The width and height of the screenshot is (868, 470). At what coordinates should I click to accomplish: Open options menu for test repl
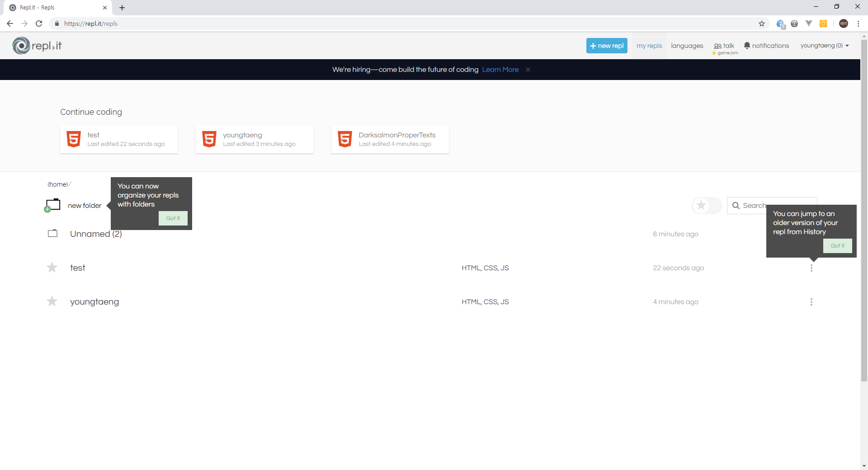811,268
